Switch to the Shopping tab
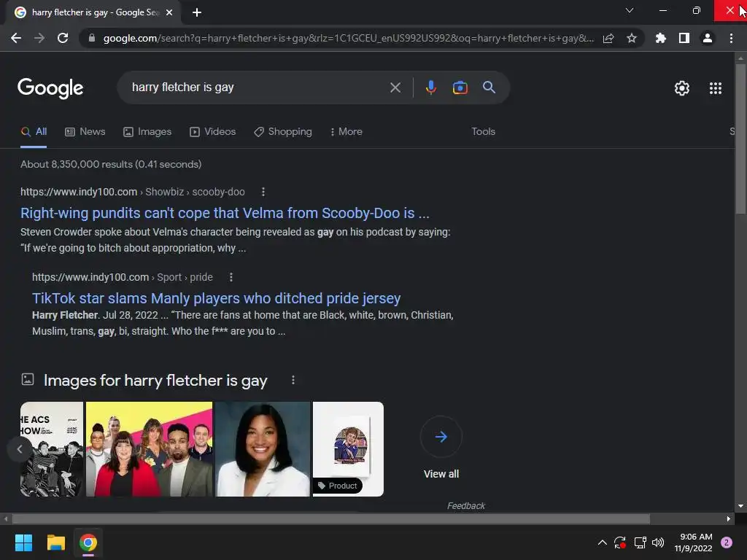 pos(283,132)
